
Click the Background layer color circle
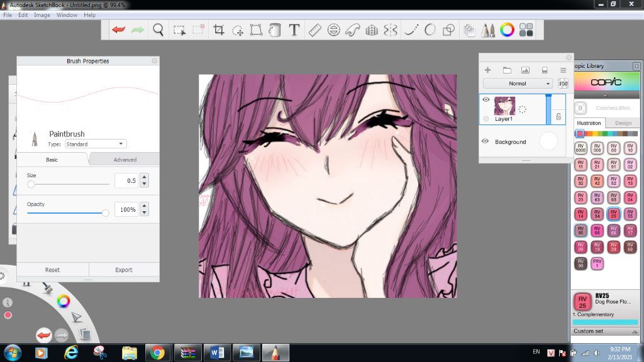point(548,141)
